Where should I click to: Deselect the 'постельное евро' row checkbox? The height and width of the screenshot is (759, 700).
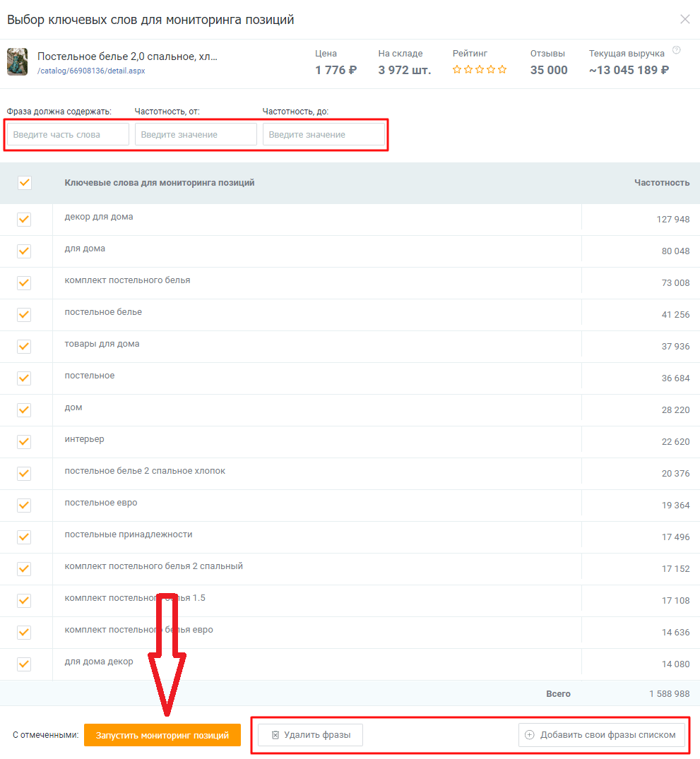tap(24, 506)
